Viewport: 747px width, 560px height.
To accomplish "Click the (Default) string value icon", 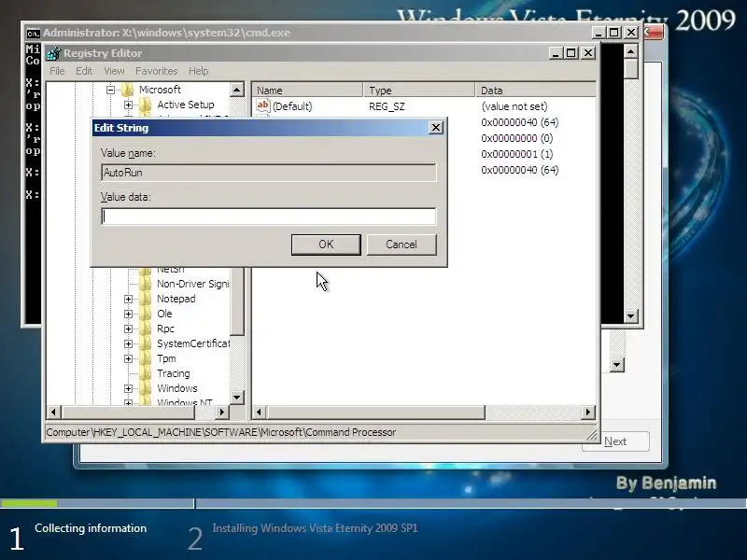I will [263, 105].
